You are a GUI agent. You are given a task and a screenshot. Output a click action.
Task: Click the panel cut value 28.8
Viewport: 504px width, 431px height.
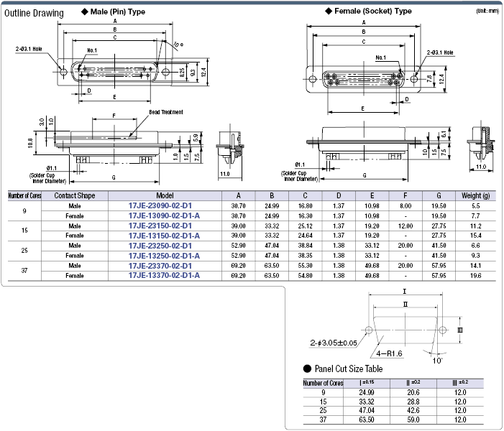coord(413,402)
